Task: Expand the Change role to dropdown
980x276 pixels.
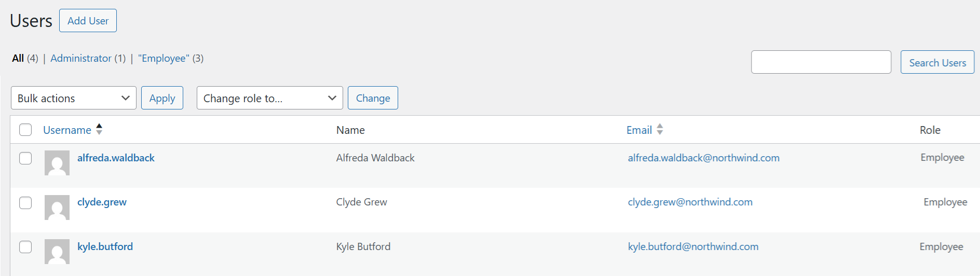Action: click(269, 98)
